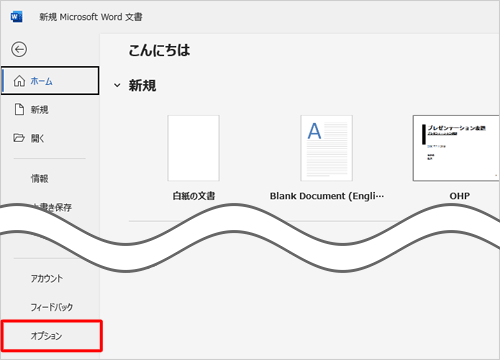Screen dimensions: 500x360
Task: Create a 白紙の文書 from its thumbnail
Action: 193,148
